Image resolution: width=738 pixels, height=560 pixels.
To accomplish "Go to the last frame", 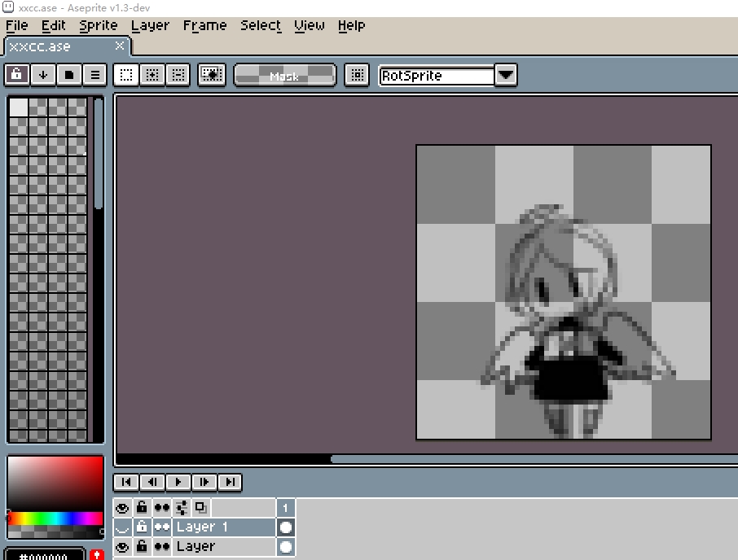I will (x=231, y=482).
